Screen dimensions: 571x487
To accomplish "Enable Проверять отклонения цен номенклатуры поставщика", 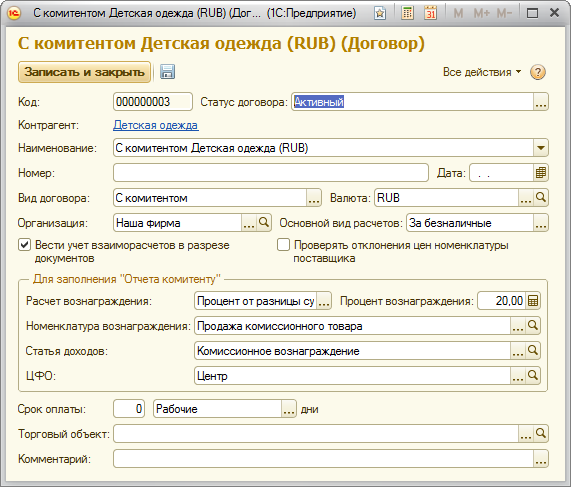I will pos(283,245).
